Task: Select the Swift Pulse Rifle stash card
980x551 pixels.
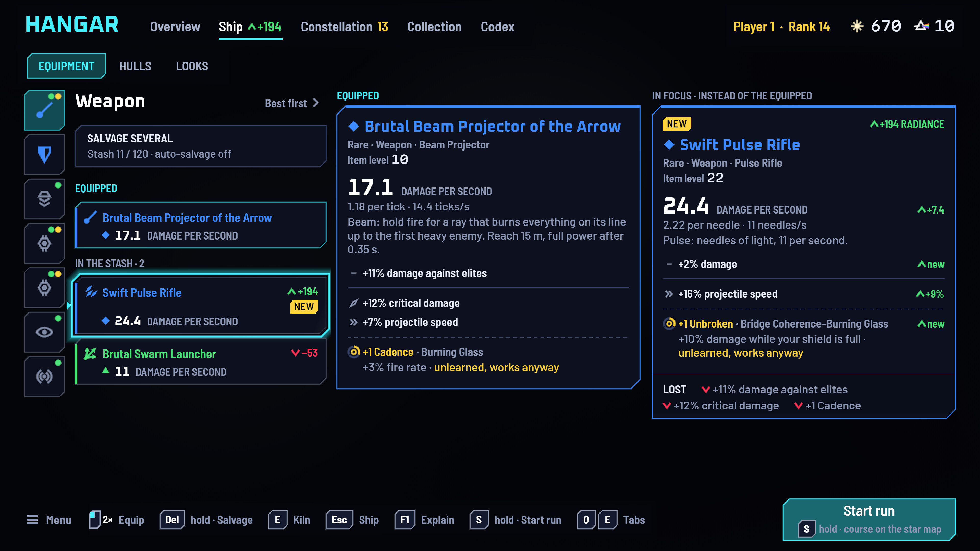Action: [201, 305]
